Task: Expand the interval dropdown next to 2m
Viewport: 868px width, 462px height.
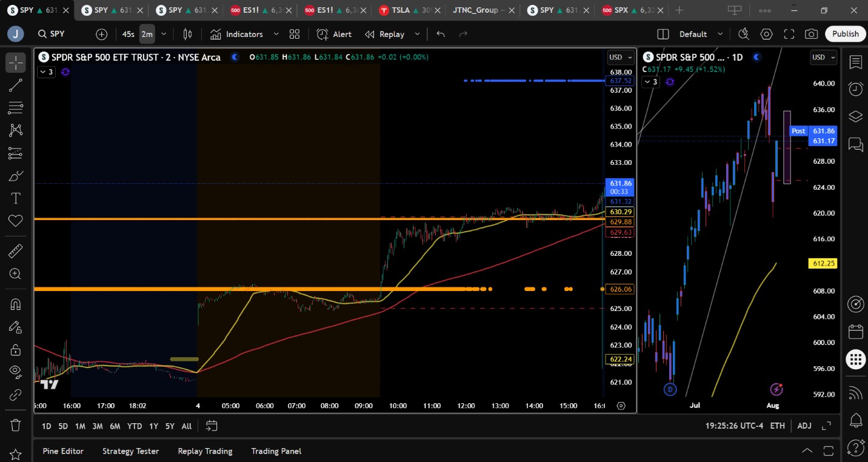Action: point(164,35)
